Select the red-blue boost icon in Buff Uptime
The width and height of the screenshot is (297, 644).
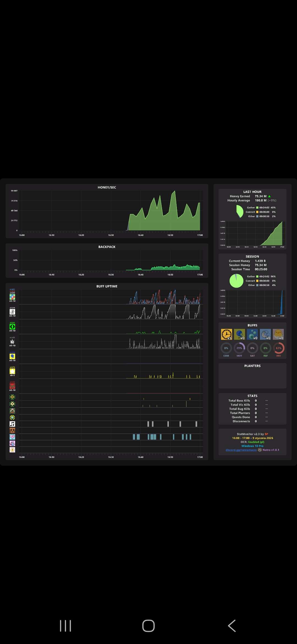click(12, 297)
